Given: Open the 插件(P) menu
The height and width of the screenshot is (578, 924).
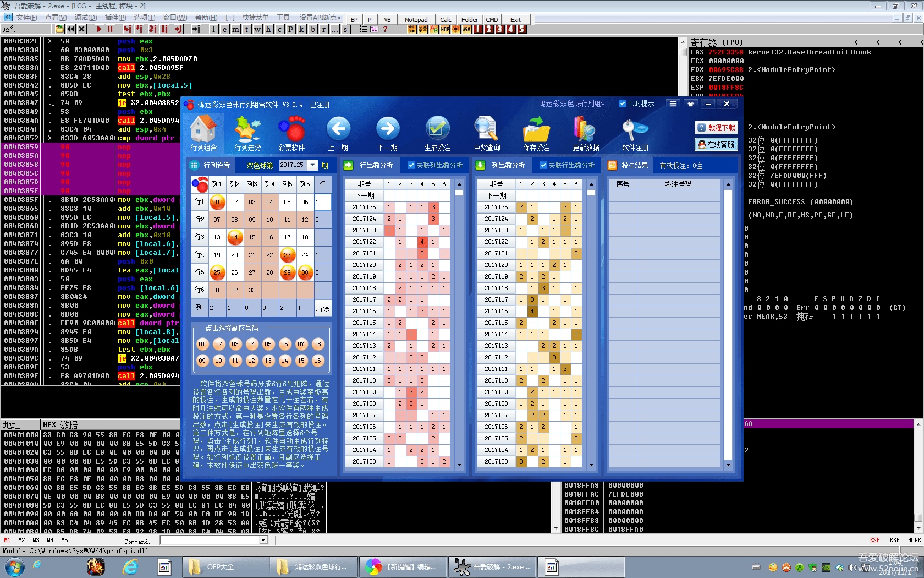Looking at the screenshot, I should [116, 18].
